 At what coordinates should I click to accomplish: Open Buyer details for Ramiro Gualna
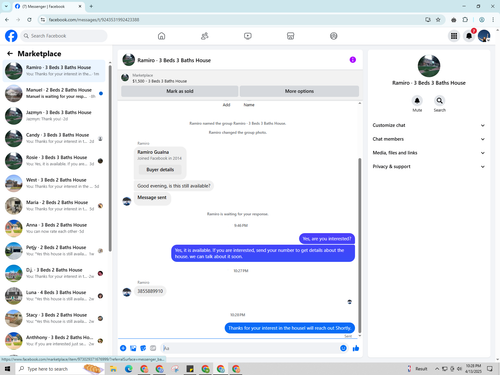pos(160,170)
